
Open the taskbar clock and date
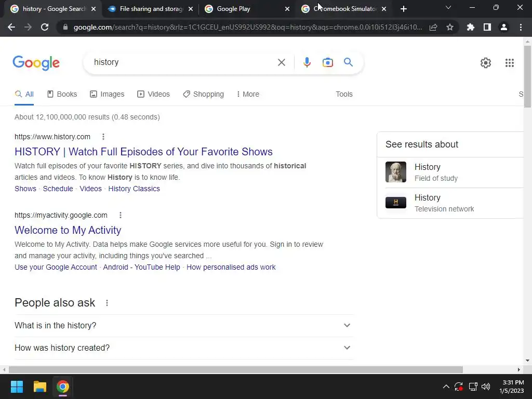click(512, 387)
